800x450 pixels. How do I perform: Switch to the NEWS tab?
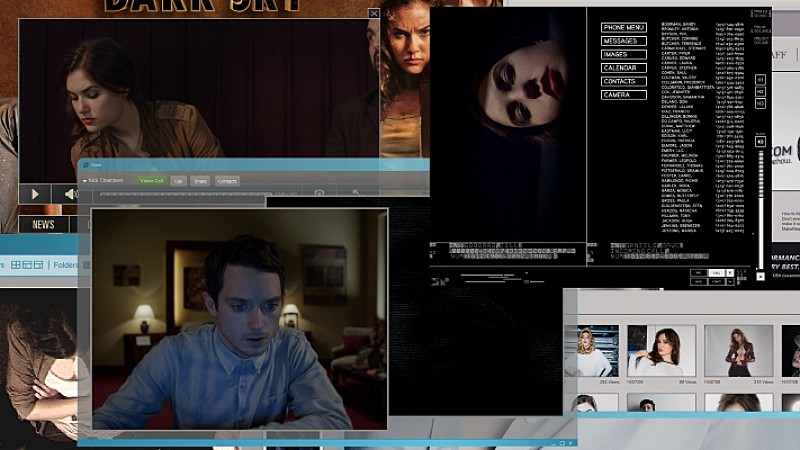(43, 225)
